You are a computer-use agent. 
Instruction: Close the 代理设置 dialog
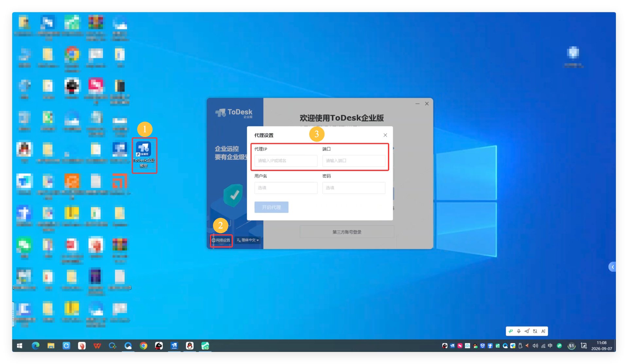tap(385, 135)
